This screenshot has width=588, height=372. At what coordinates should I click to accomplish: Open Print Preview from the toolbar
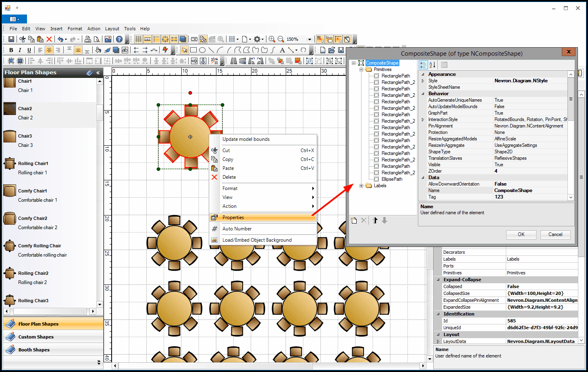point(96,39)
